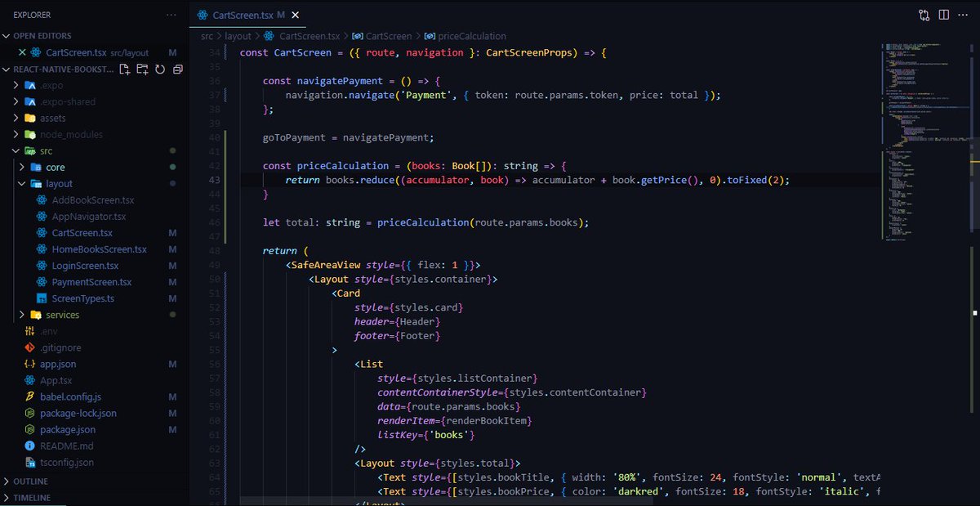
Task: Open Explorer views and more actions menu
Action: click(171, 15)
